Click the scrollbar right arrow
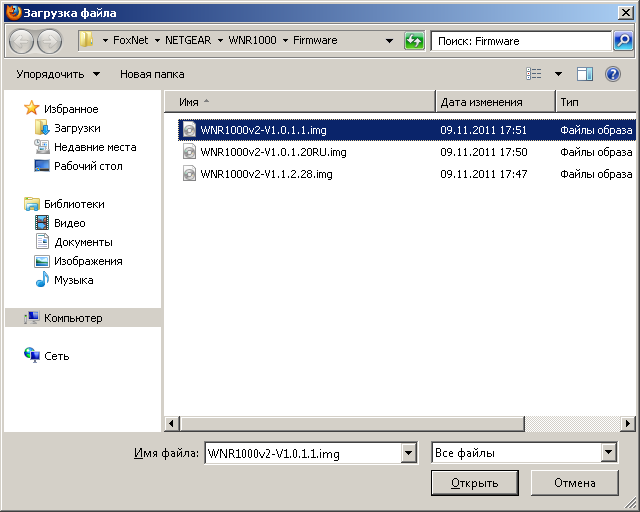This screenshot has height=512, width=640. [628, 423]
